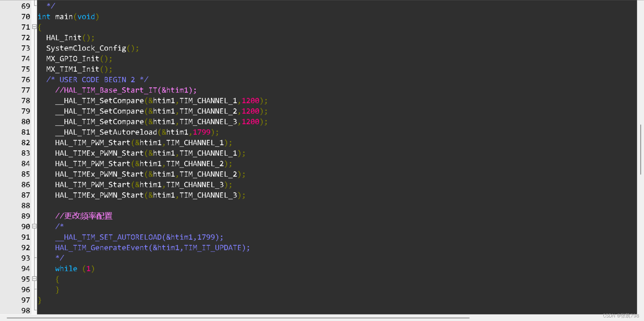
Task: Click '__HAL_TIM_SET_AUTORELOAD(&htim1,1799);' line
Action: [x=139, y=237]
